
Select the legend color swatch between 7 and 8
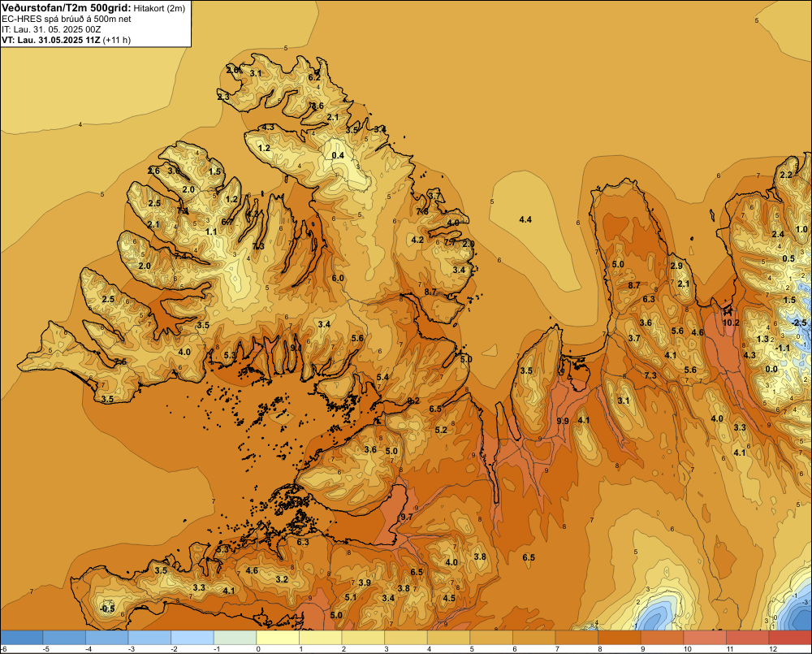point(577,637)
